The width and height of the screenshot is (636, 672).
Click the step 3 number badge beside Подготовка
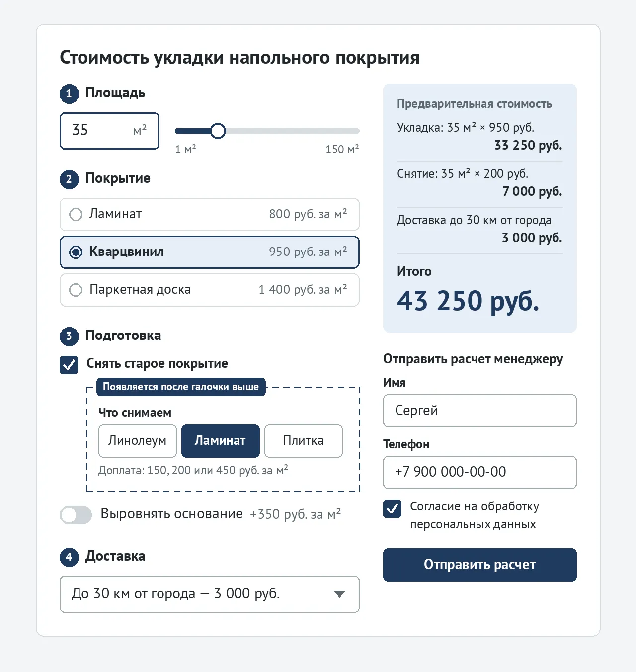69,336
